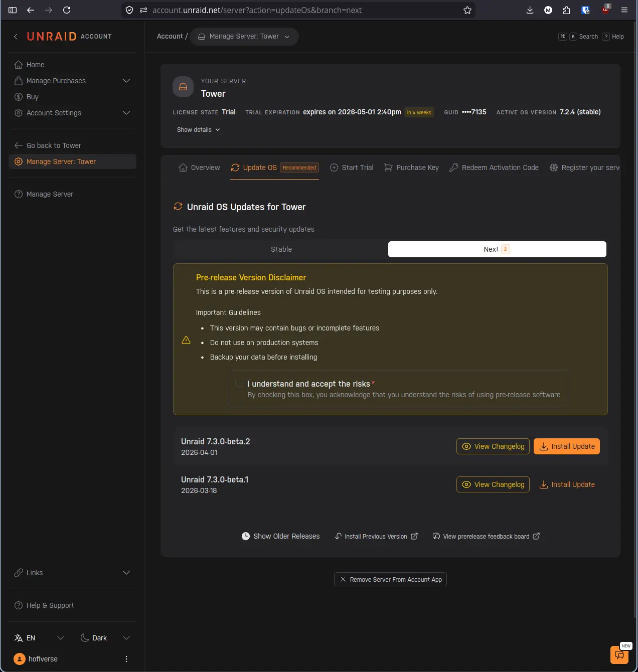Toggle the browser sidebar panel icon
The width and height of the screenshot is (638, 672).
coord(13,10)
